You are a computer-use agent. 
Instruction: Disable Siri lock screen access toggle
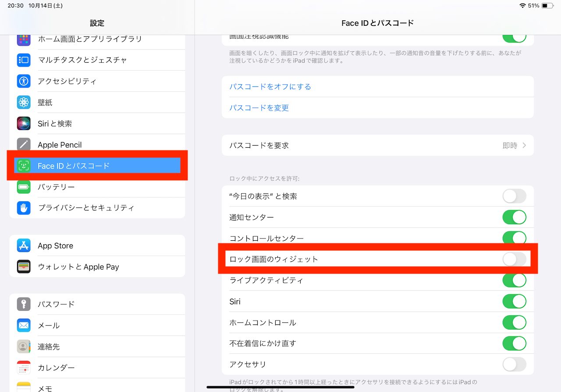click(514, 301)
